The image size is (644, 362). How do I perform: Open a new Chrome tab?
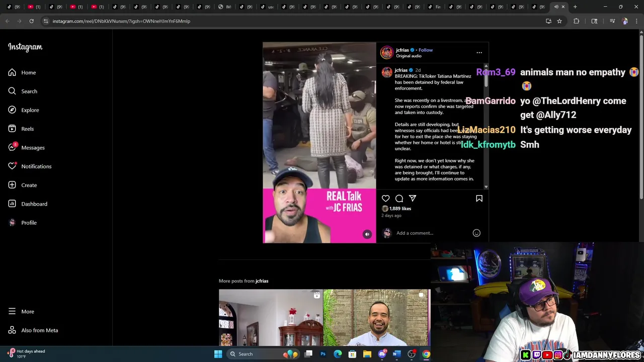click(575, 7)
